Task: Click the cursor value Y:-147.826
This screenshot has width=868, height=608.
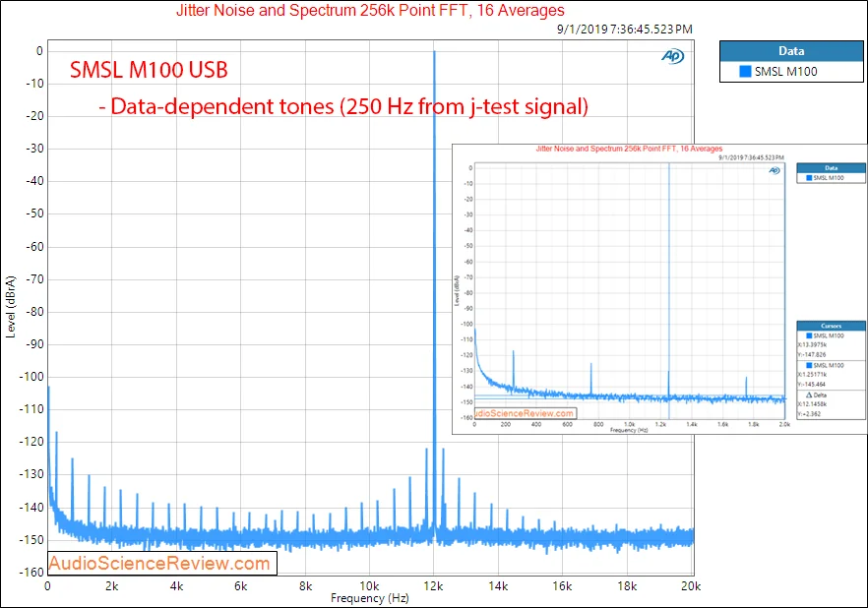Action: click(x=812, y=354)
